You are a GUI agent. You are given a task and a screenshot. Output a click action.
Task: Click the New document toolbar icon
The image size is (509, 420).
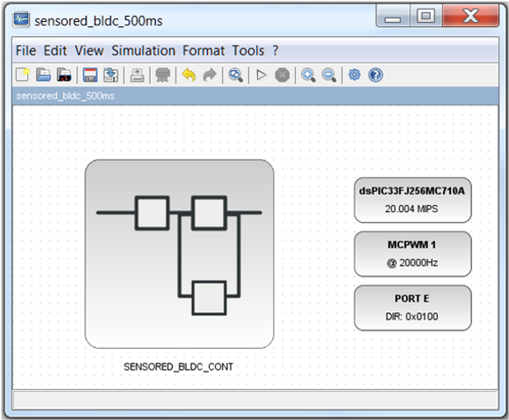coord(23,75)
